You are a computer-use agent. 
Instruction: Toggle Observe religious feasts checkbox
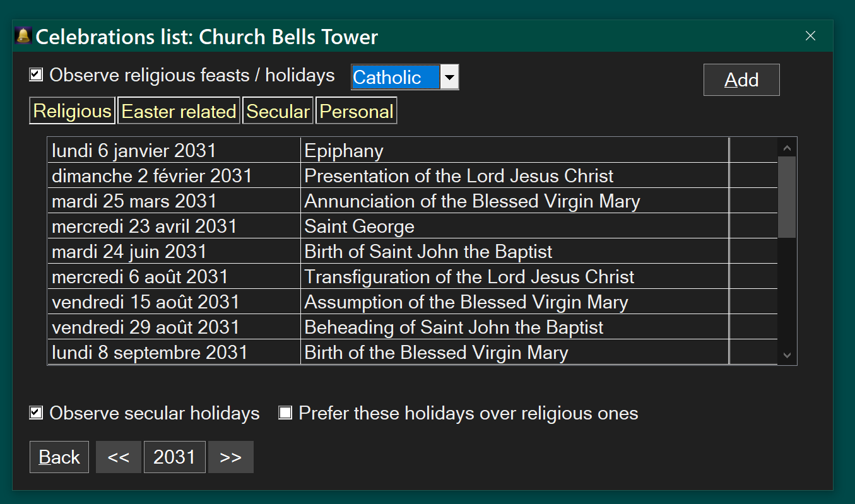point(36,75)
